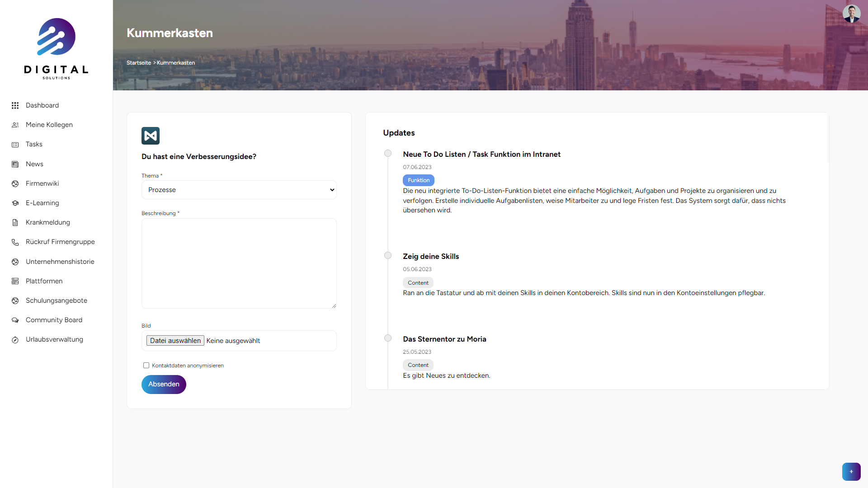Click the Absenden button
This screenshot has width=868, height=488.
[x=164, y=385]
